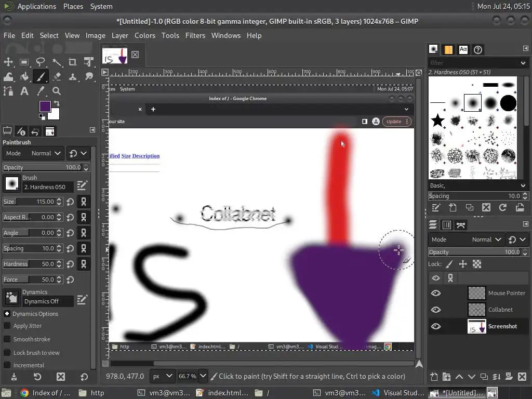Create a new layer

[434, 377]
